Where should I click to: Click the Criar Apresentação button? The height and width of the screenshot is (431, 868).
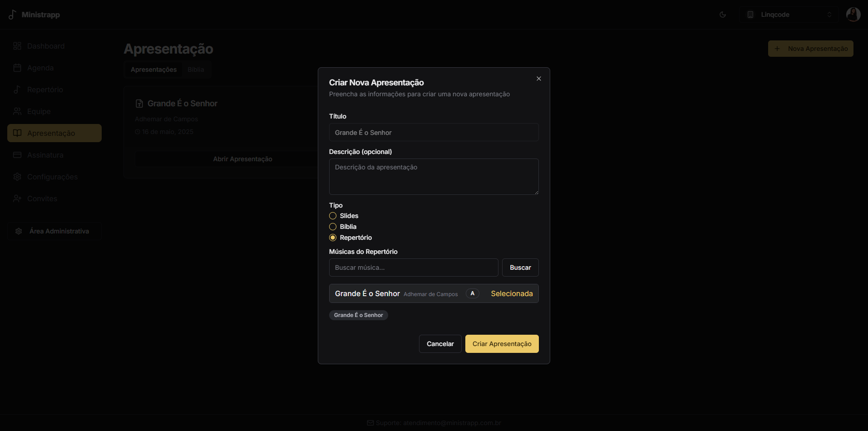pyautogui.click(x=502, y=344)
